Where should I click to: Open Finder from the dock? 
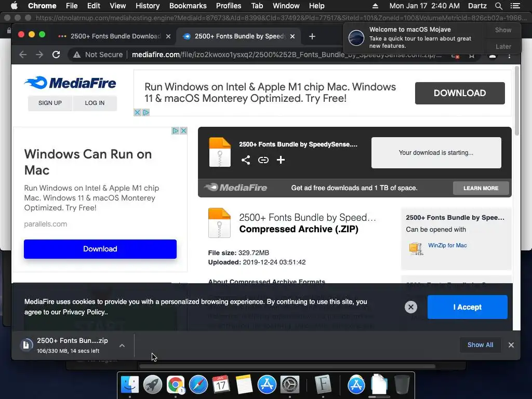click(130, 385)
